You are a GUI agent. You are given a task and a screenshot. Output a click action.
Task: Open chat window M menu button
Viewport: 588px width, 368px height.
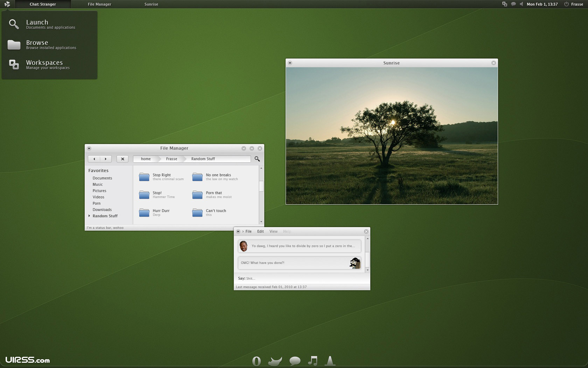click(x=238, y=231)
